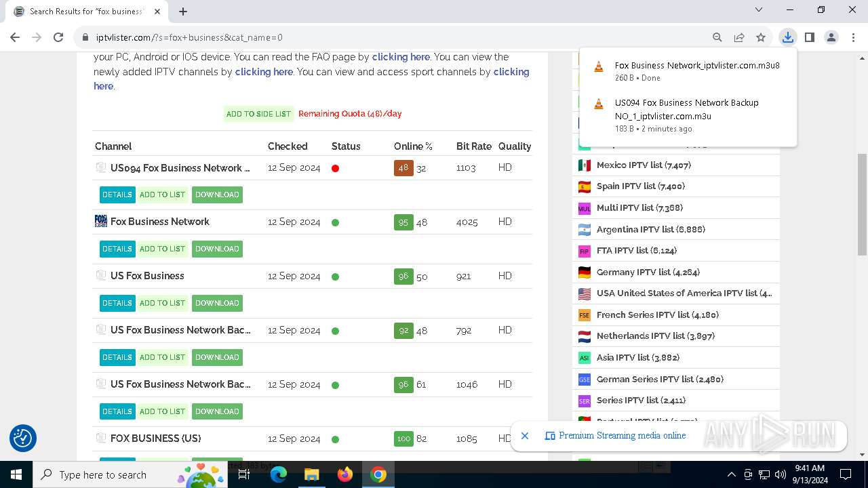The height and width of the screenshot is (488, 868).
Task: Open DETAILS for Fox Business Network
Action: click(x=117, y=249)
